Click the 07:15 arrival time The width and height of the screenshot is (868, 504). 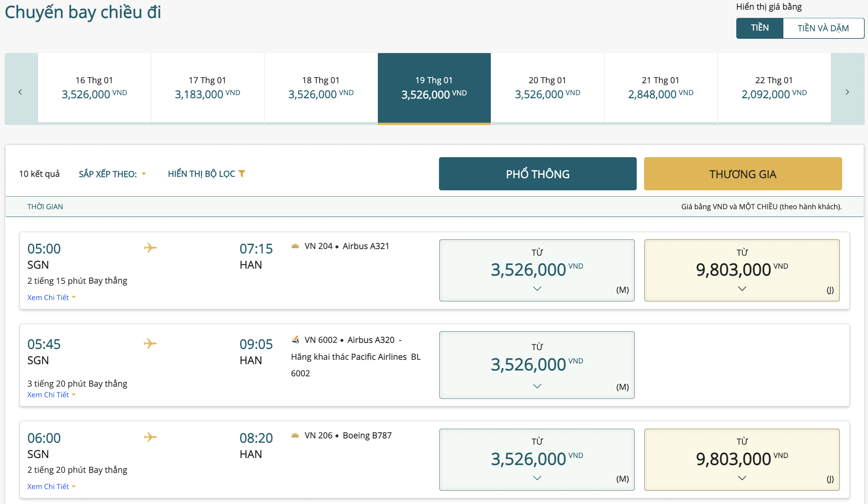(256, 249)
